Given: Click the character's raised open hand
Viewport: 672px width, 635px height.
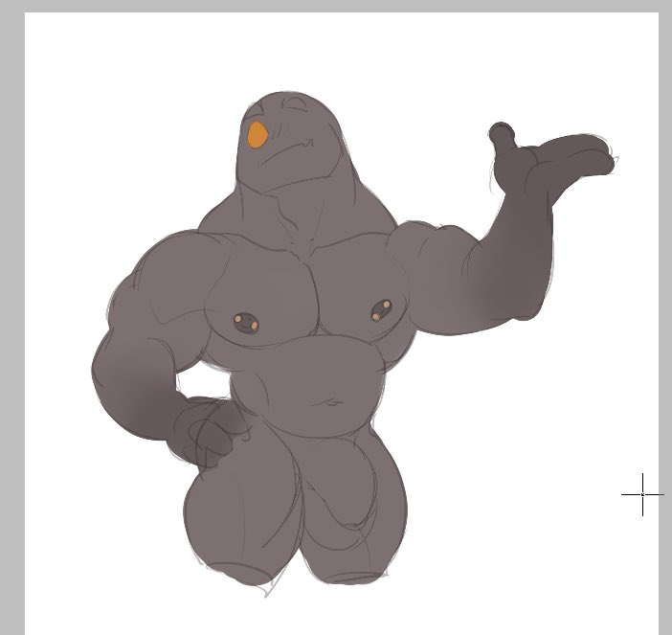Looking at the screenshot, I should [552, 163].
